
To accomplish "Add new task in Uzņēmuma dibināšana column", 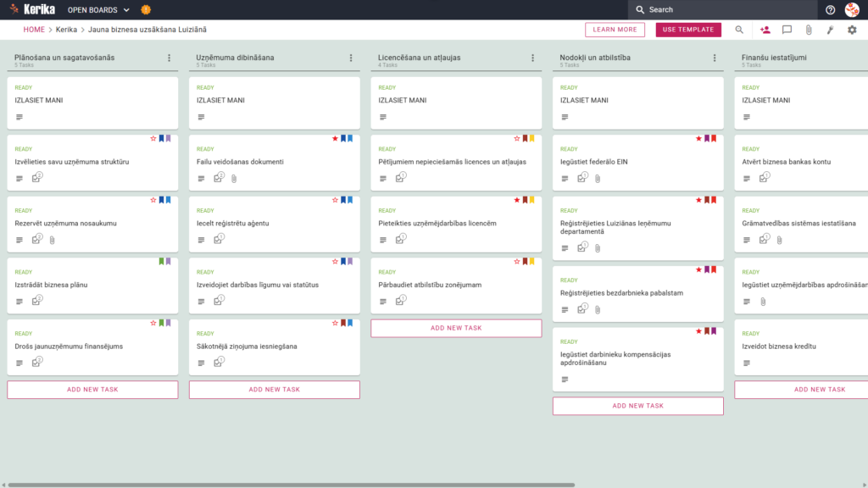I will click(275, 390).
